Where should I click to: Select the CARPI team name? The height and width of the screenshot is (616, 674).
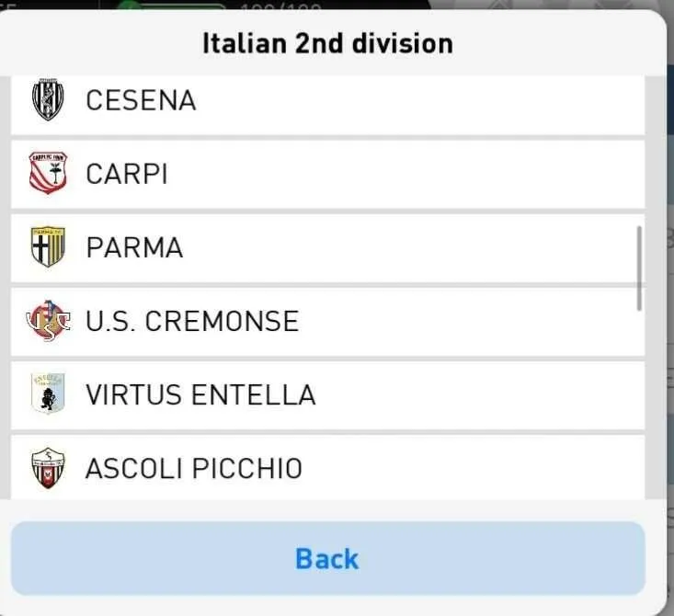[x=126, y=174]
